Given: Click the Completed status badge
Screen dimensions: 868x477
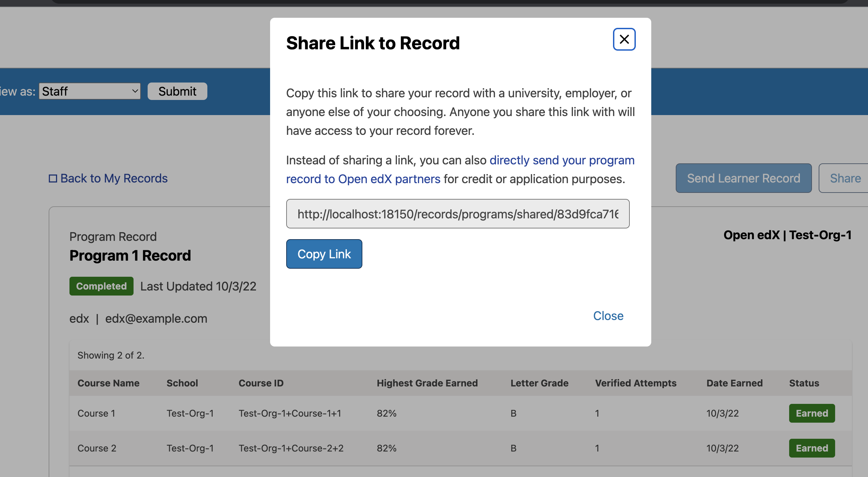Looking at the screenshot, I should point(101,286).
